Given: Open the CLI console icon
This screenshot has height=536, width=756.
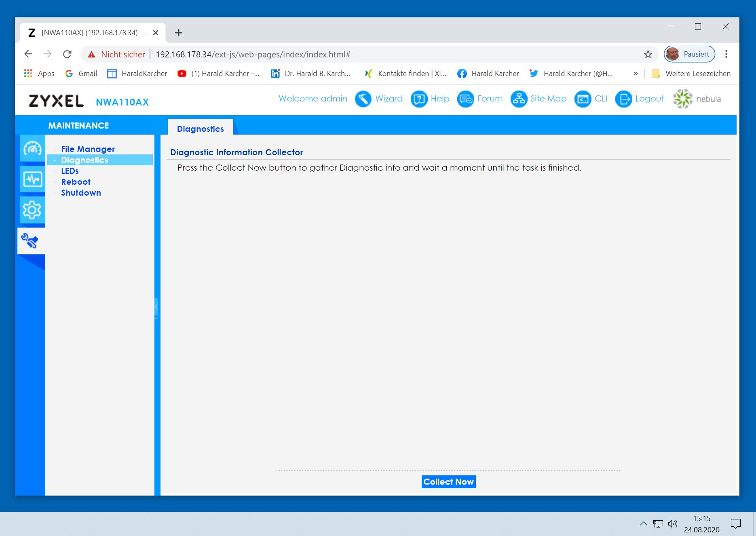Looking at the screenshot, I should tap(583, 99).
